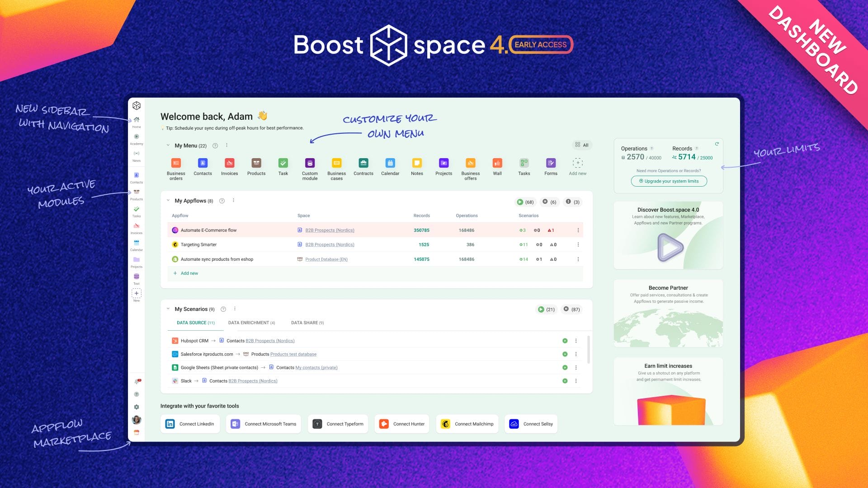Toggle the Hubspot CRM scenario status
Viewport: 868px width, 488px height.
tap(565, 341)
